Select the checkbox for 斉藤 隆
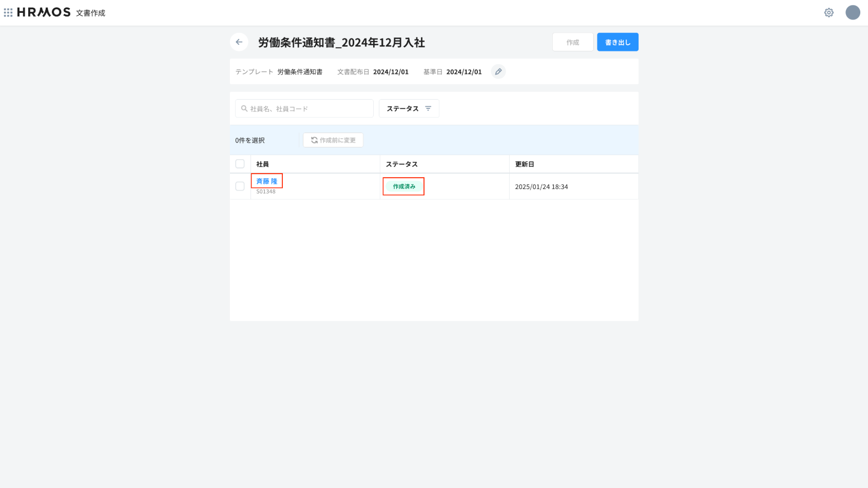868x488 pixels. (x=240, y=186)
